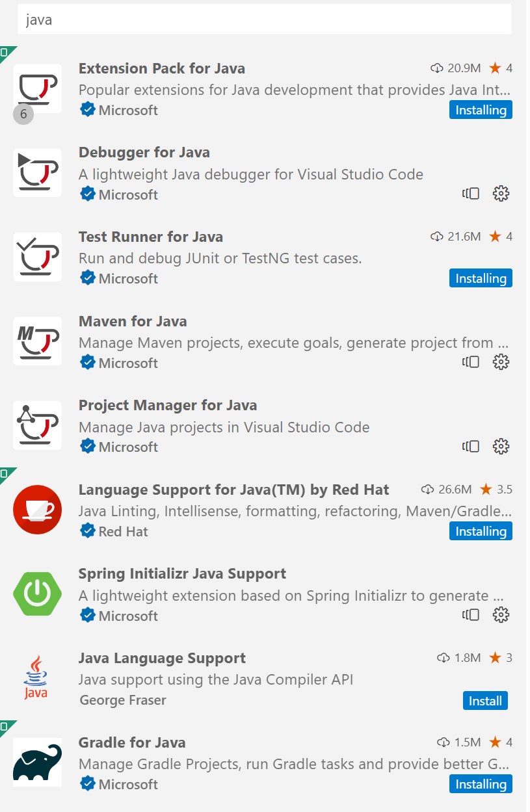Viewport: 530px width, 812px height.
Task: Click the Java Language Support logo thumbnail
Action: (x=36, y=677)
